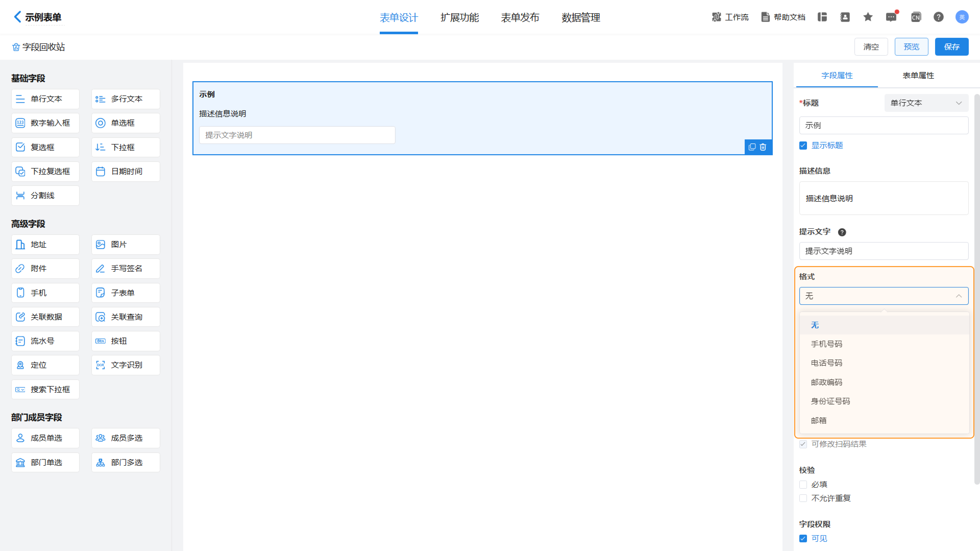The image size is (980, 551).
Task: Toggle the 可修改扫码结果 checkbox
Action: point(803,445)
